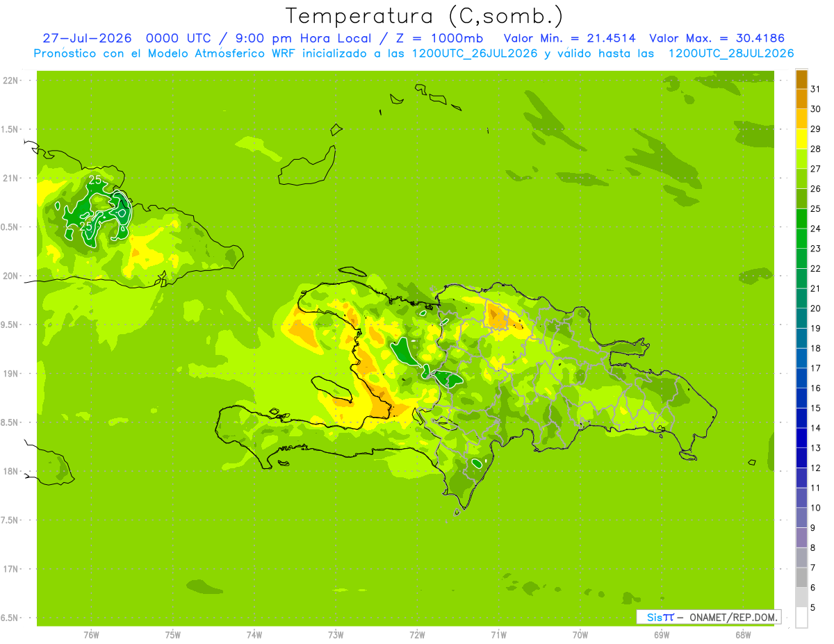Image resolution: width=834 pixels, height=644 pixels.
Task: Pick the blue swatch between 16 and 17
Action: click(x=801, y=379)
